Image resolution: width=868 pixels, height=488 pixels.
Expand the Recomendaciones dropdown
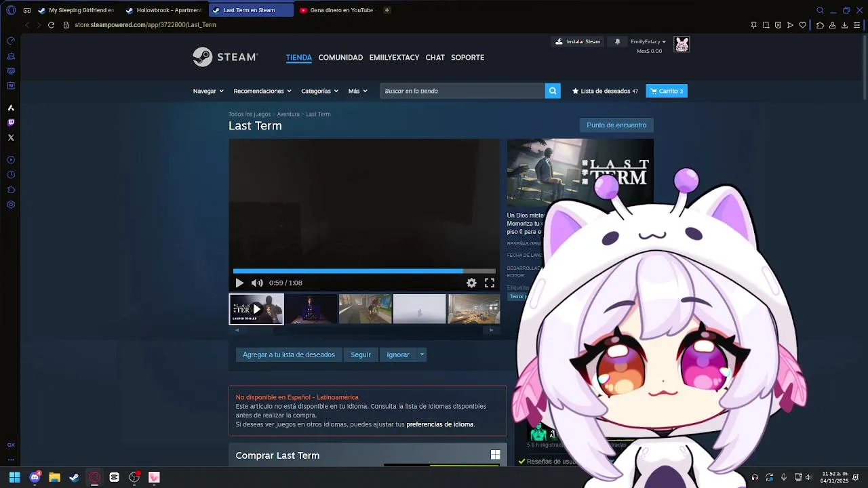pyautogui.click(x=262, y=91)
